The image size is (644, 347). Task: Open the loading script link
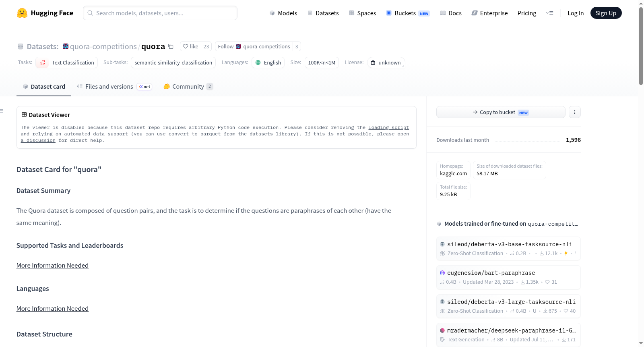click(x=388, y=127)
